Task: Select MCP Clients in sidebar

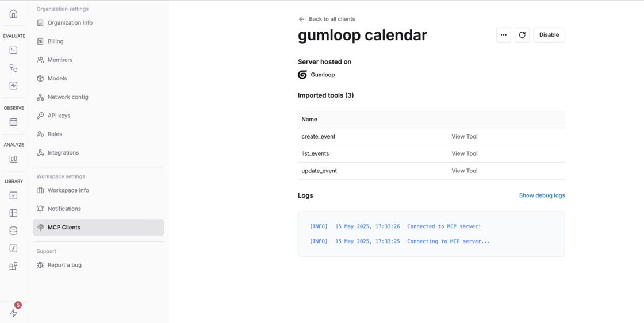Action: pos(98,228)
